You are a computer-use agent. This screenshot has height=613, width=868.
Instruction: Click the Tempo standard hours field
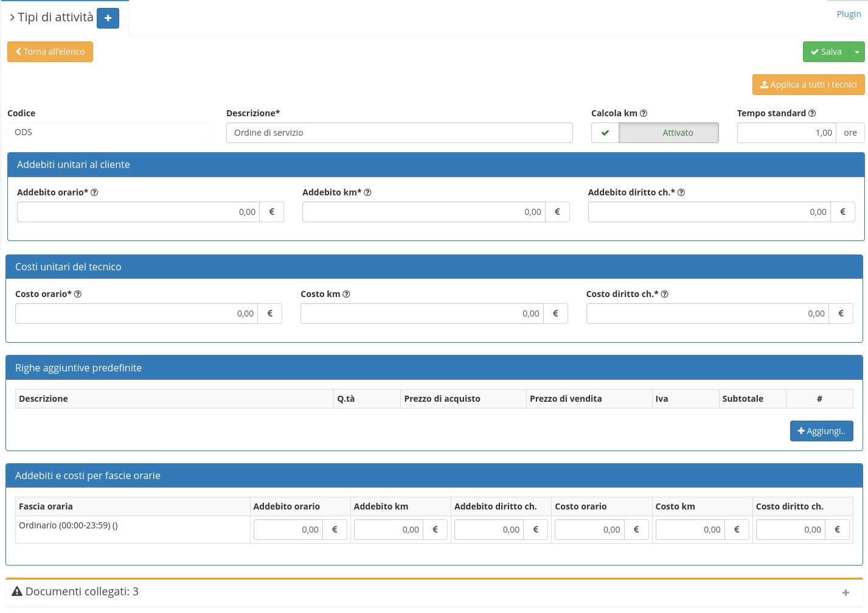point(786,133)
